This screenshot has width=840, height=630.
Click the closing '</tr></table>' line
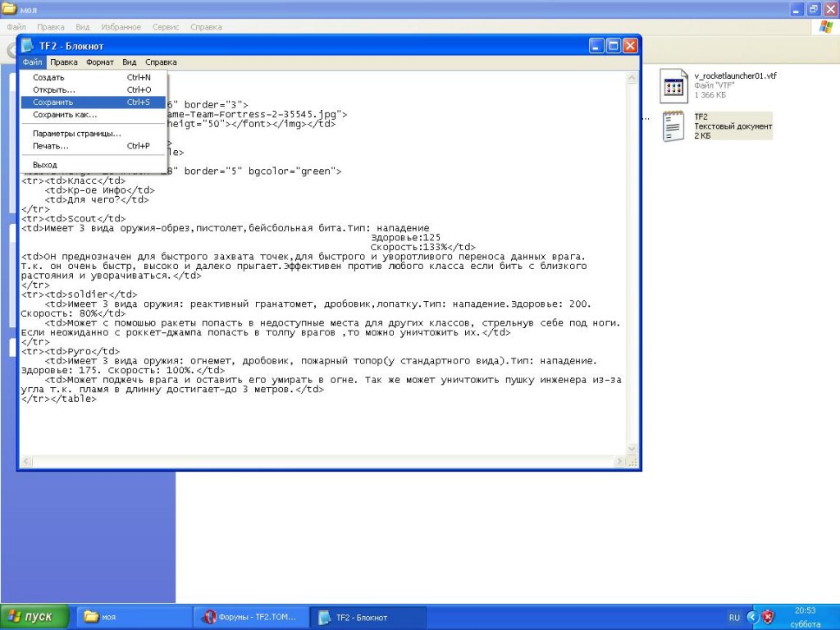click(59, 399)
